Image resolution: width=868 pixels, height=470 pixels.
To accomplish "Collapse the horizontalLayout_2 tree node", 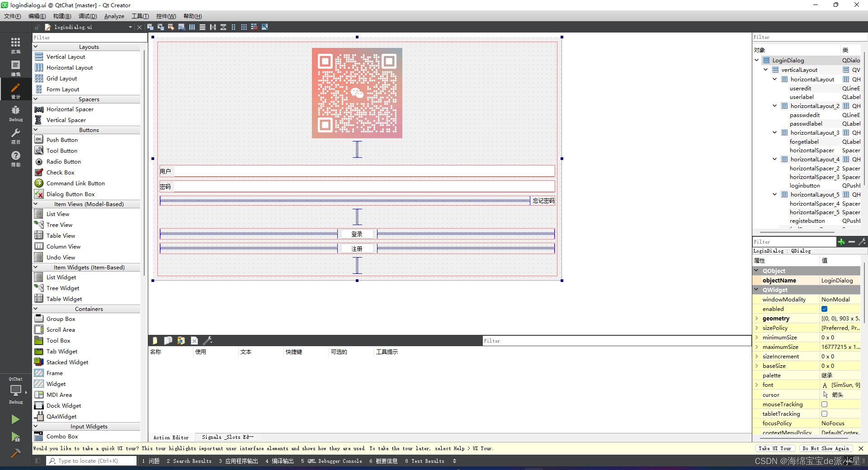I will coord(774,106).
